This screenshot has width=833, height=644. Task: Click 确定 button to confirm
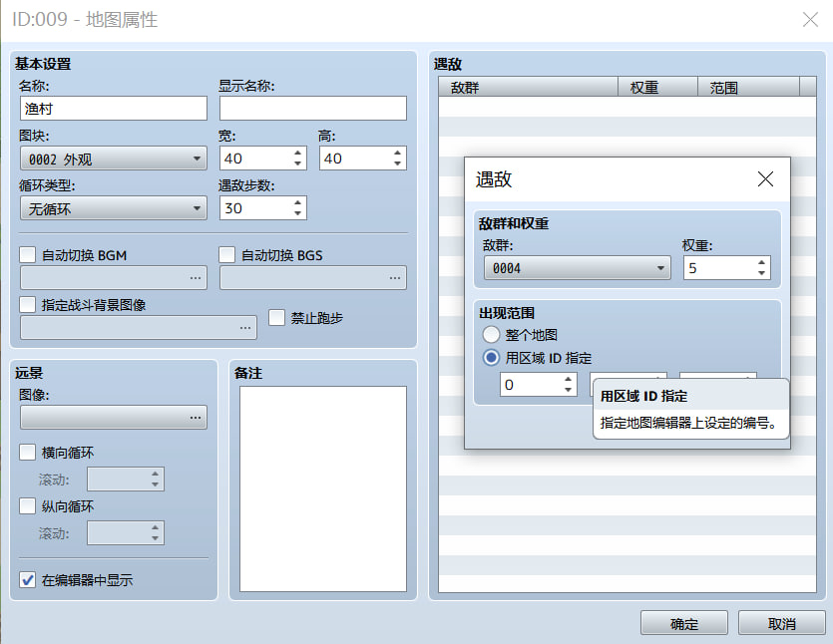(683, 623)
